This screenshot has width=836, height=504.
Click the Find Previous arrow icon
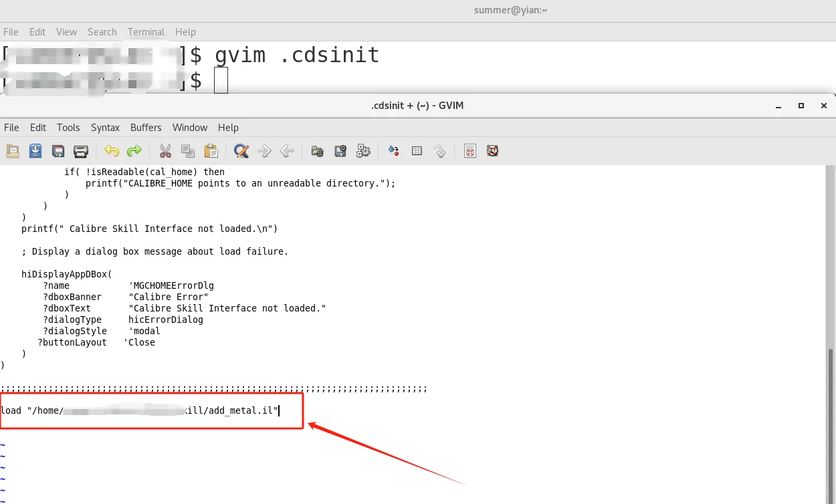[287, 151]
